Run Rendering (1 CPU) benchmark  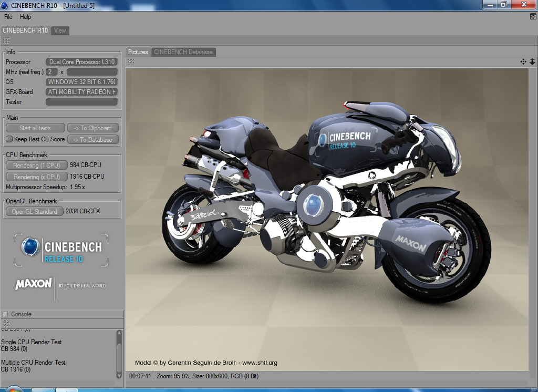[x=36, y=165]
